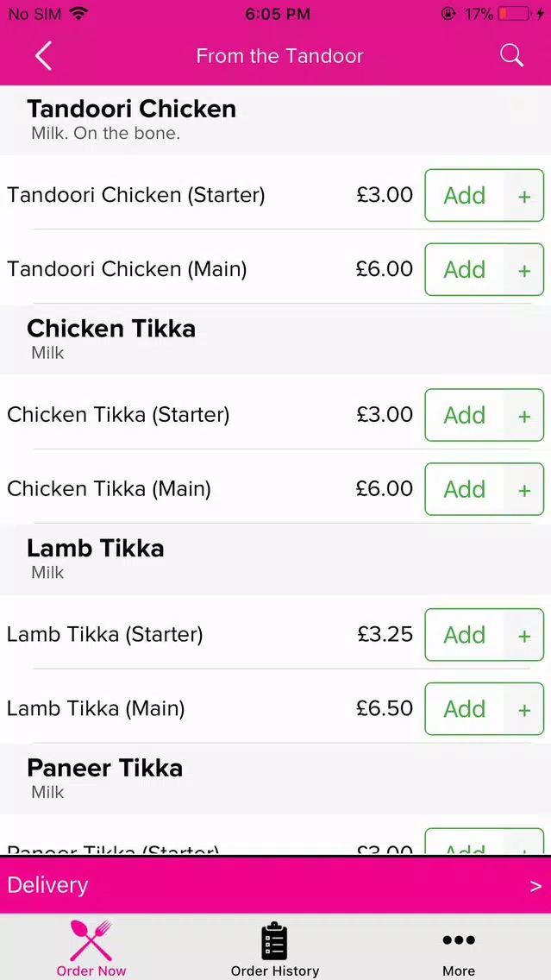
Task: Tap plus icon for Lamb Tikka (Main)
Action: point(524,709)
